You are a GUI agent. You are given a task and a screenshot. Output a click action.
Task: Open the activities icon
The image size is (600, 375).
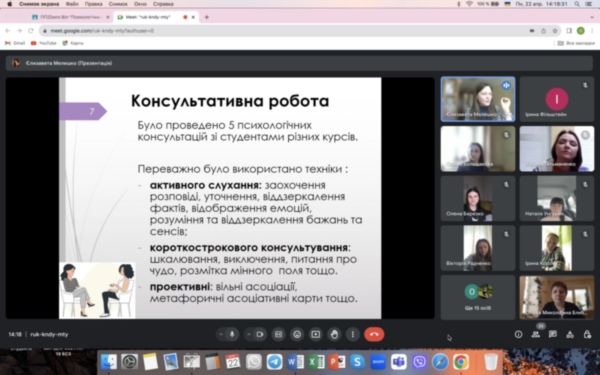[570, 334]
